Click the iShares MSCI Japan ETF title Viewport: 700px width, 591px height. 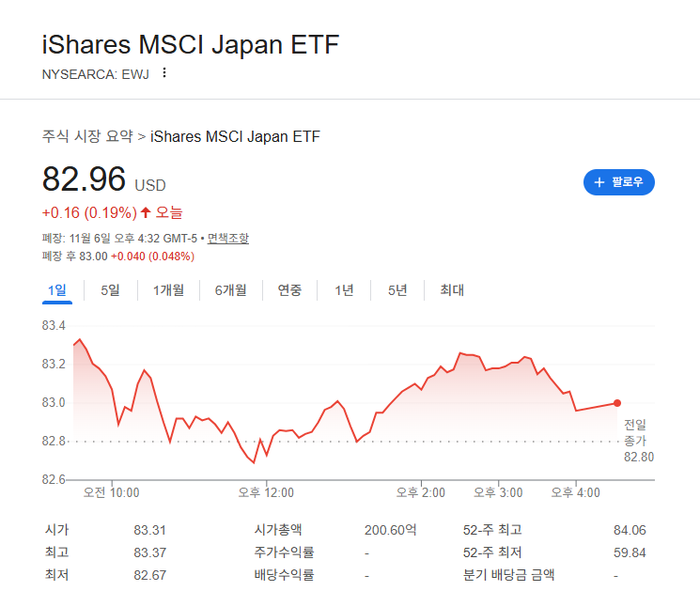(191, 45)
